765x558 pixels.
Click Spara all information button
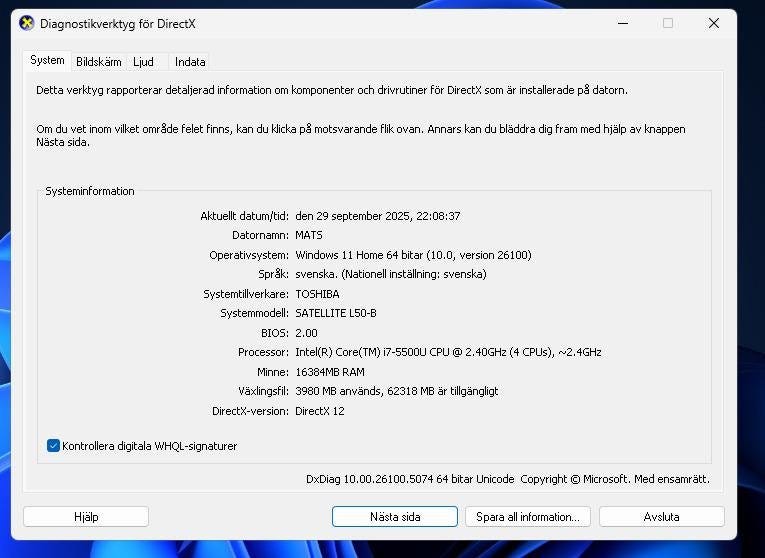(x=528, y=517)
